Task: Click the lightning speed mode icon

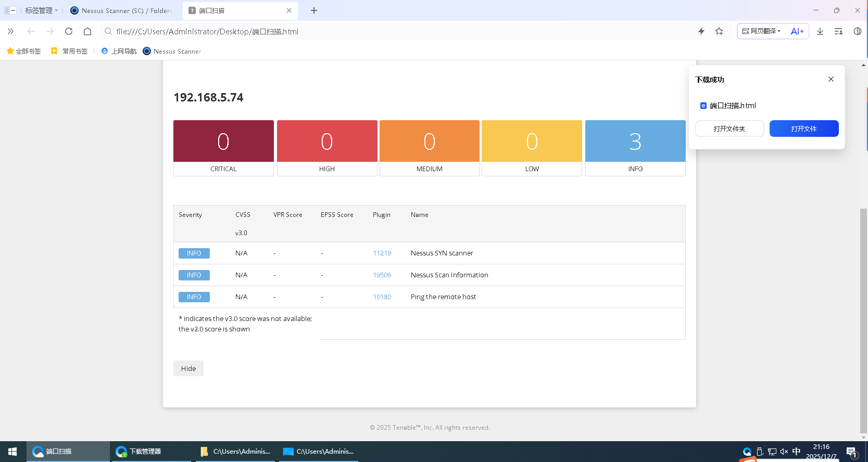Action: [701, 31]
